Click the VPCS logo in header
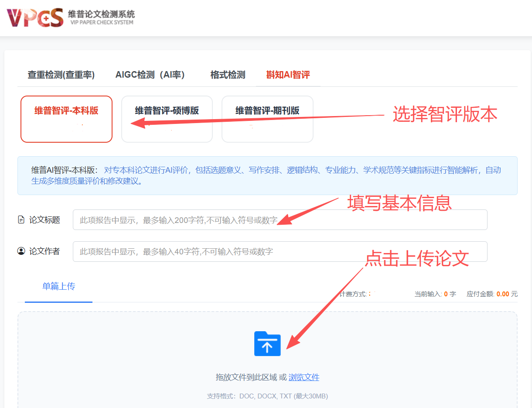 pos(35,17)
